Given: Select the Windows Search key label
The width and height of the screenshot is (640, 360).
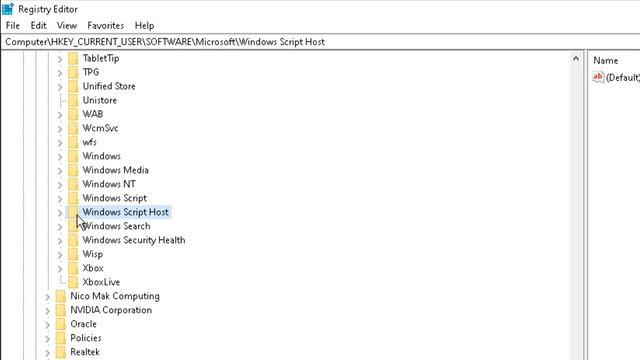Looking at the screenshot, I should click(116, 226).
